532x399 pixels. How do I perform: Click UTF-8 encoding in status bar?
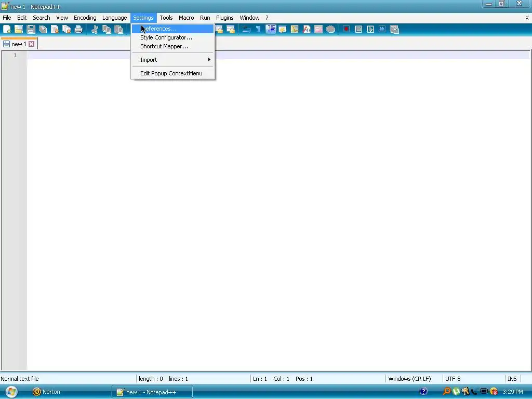pyautogui.click(x=453, y=379)
